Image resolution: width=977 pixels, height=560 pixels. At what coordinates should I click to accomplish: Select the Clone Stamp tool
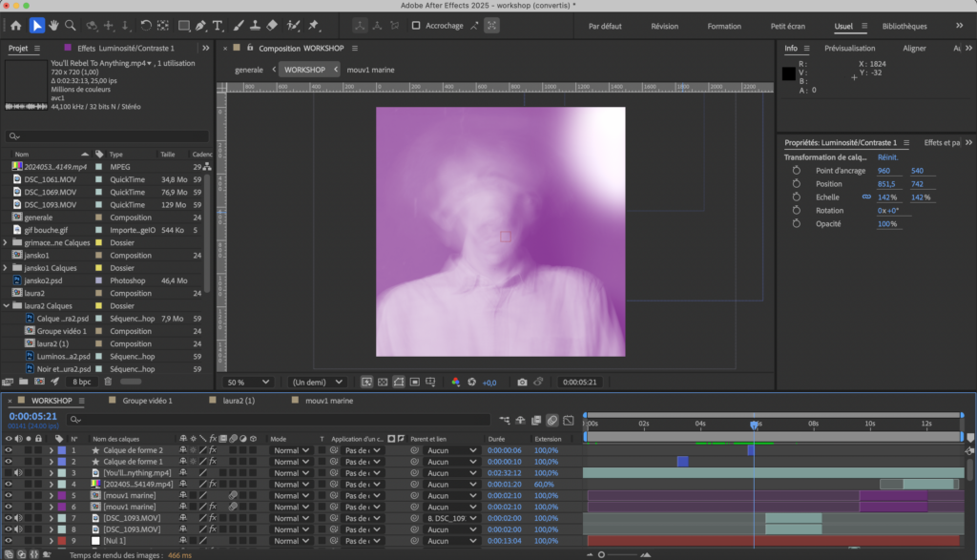coord(253,26)
